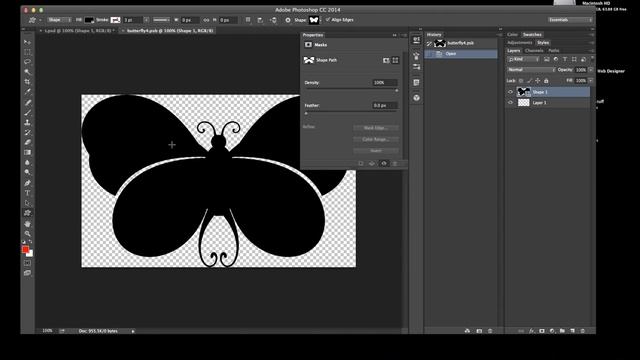The height and width of the screenshot is (360, 640).
Task: Select the Type tool
Action: point(27,193)
